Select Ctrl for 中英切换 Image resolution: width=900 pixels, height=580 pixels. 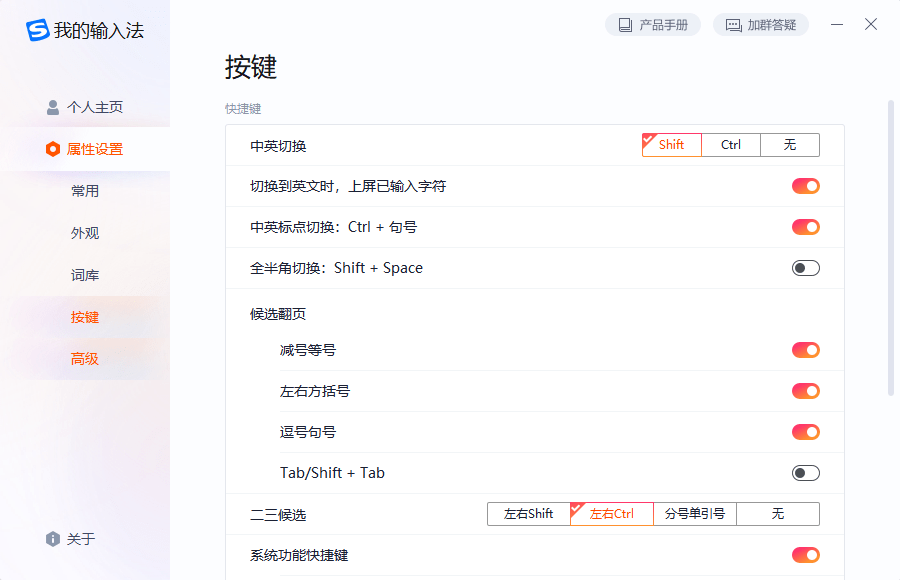730,144
